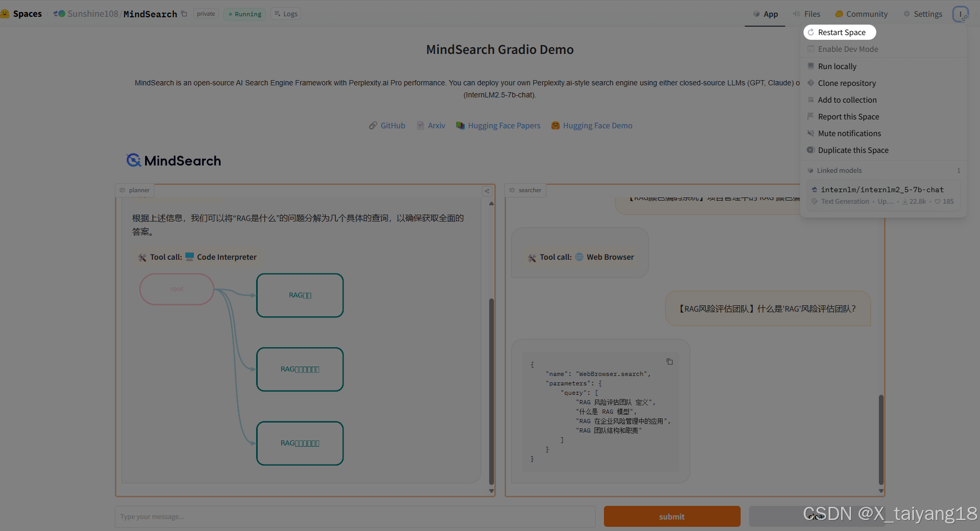Open the Settings tab

[x=922, y=14]
